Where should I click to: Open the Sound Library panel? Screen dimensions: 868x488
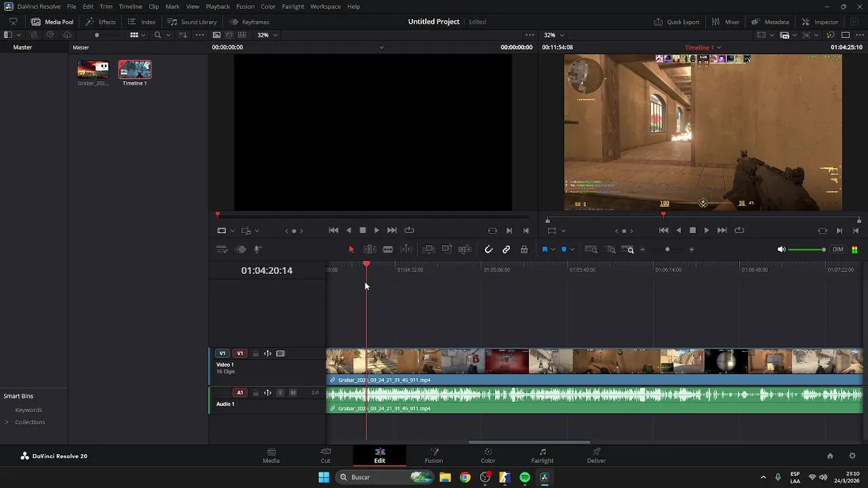click(x=192, y=22)
